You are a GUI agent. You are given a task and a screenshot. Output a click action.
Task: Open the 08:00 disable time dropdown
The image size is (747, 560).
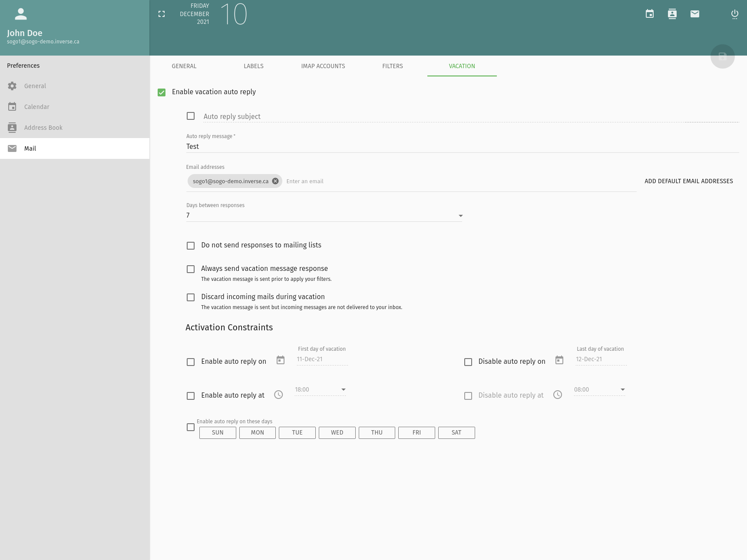(x=599, y=389)
